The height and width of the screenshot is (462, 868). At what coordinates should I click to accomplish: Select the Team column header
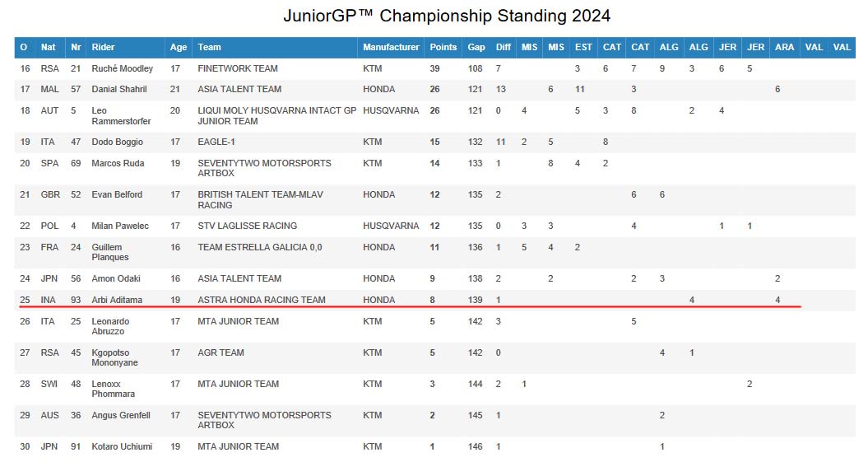click(209, 47)
